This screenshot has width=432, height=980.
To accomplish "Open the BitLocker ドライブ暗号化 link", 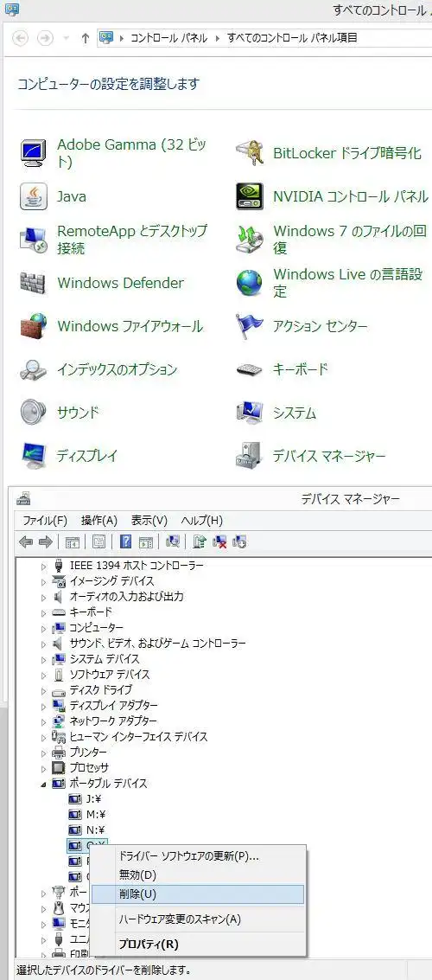I will point(347,153).
